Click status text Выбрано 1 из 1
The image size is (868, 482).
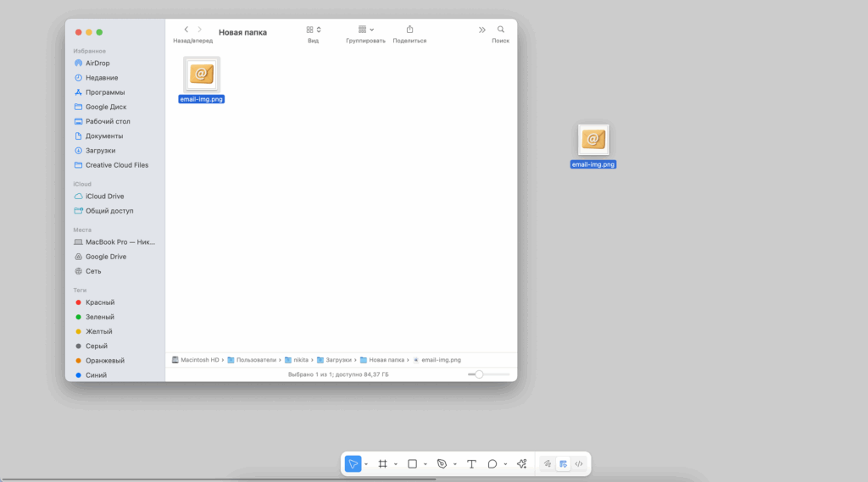tap(338, 374)
